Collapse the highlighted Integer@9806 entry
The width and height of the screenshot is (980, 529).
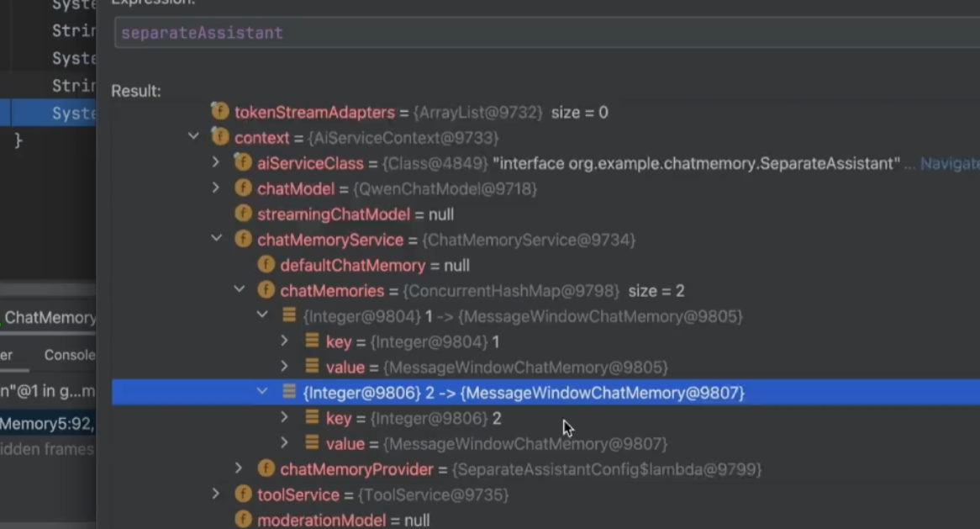click(x=262, y=391)
